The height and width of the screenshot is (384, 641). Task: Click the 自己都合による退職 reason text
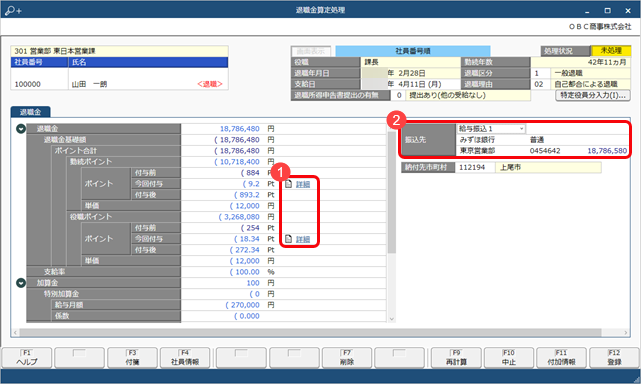tap(586, 84)
